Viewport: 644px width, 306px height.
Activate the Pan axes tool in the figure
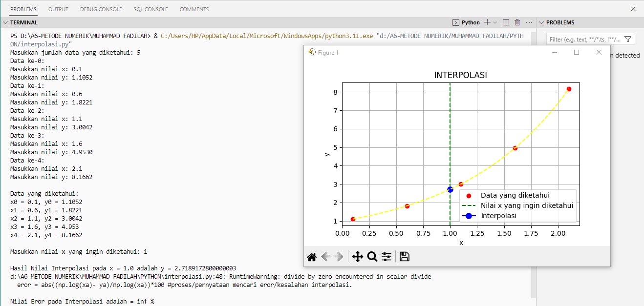357,257
